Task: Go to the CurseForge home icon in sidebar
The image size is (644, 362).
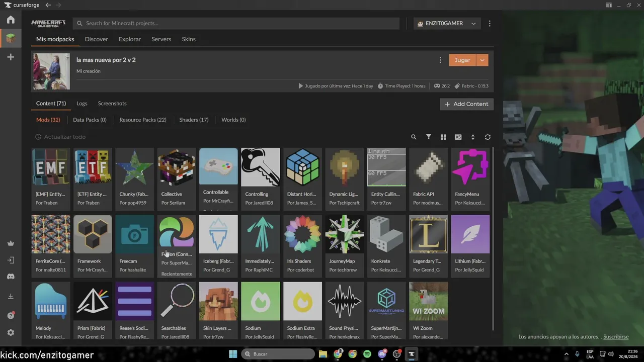Action: (x=11, y=20)
